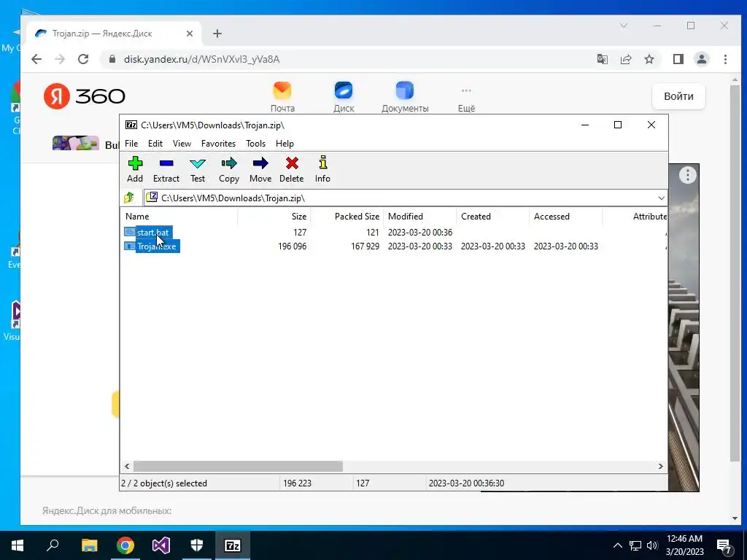The width and height of the screenshot is (747, 560).
Task: Click the Move toolbar icon
Action: click(x=260, y=169)
